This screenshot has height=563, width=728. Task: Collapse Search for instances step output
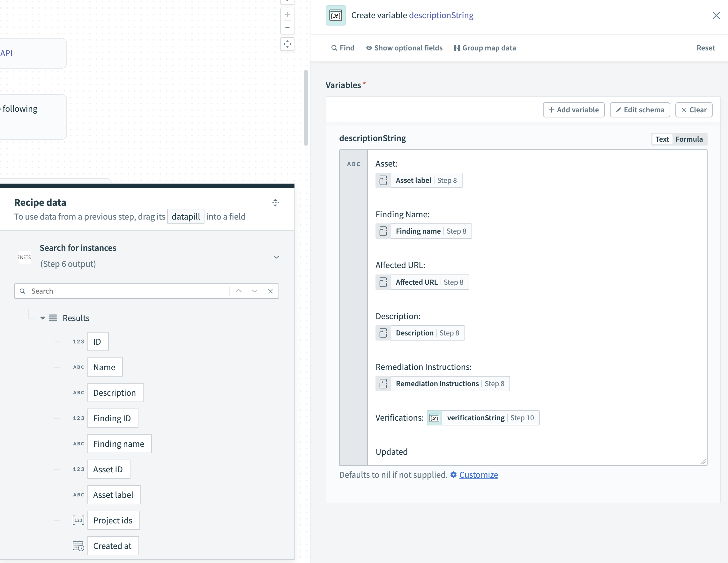coord(276,257)
